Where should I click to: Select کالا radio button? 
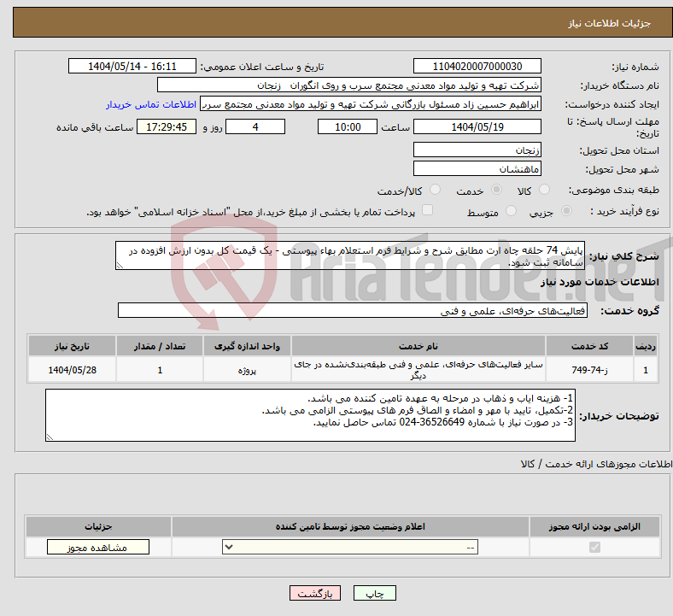point(544,190)
